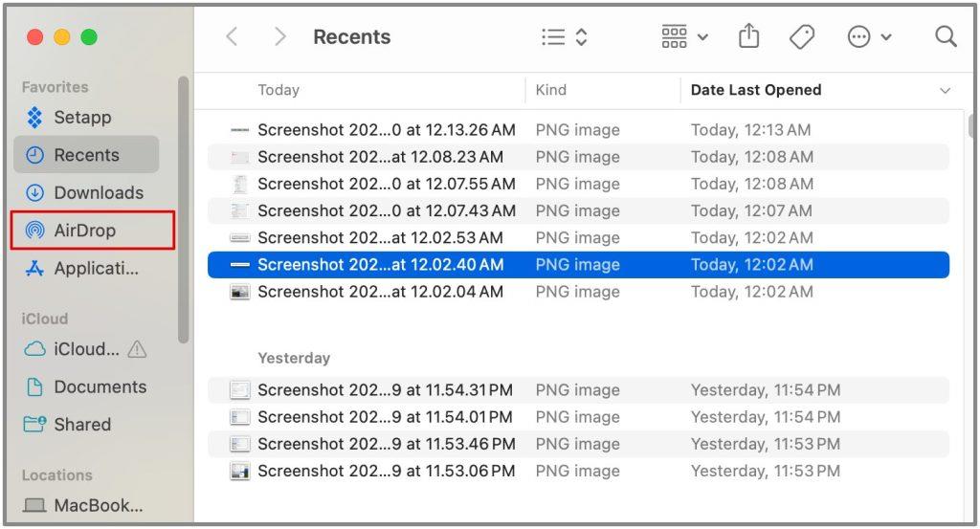Select Screenshot at 12.02.04 AM file
The image size is (980, 529).
tap(578, 292)
